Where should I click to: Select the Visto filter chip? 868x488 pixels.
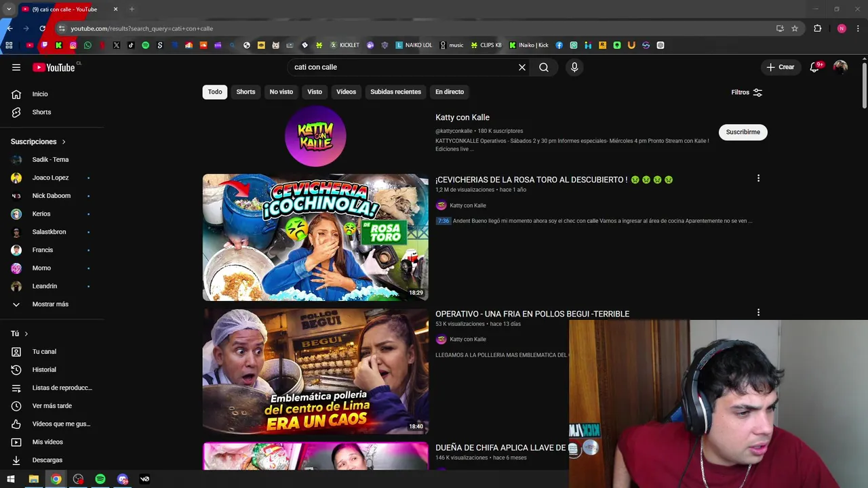click(x=315, y=91)
